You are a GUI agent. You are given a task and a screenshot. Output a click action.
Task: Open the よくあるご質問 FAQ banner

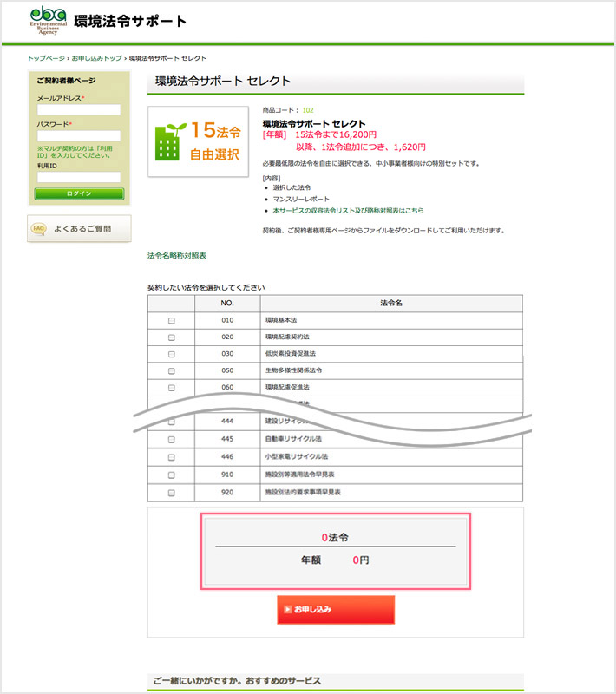click(x=80, y=229)
